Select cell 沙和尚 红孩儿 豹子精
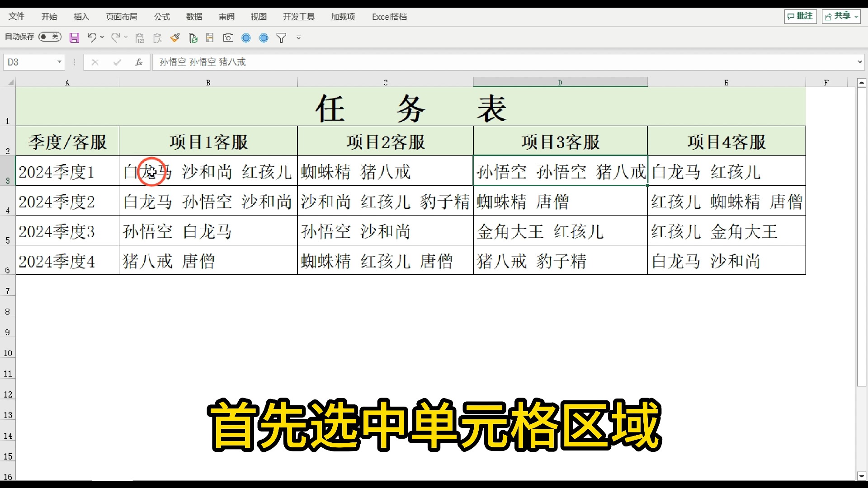 click(386, 201)
